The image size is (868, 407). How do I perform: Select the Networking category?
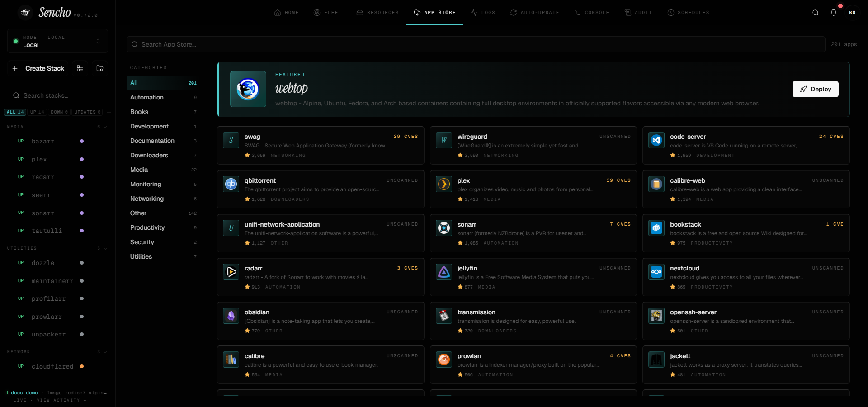pos(164,199)
